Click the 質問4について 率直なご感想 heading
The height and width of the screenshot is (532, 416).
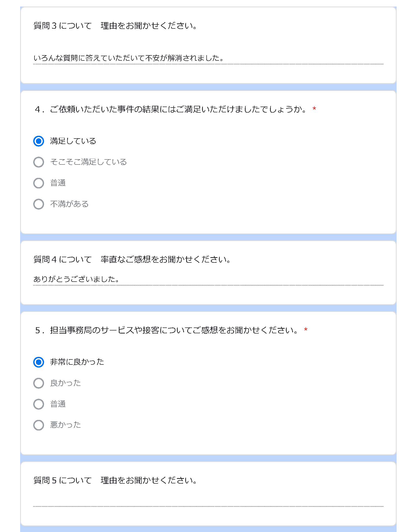click(x=132, y=259)
